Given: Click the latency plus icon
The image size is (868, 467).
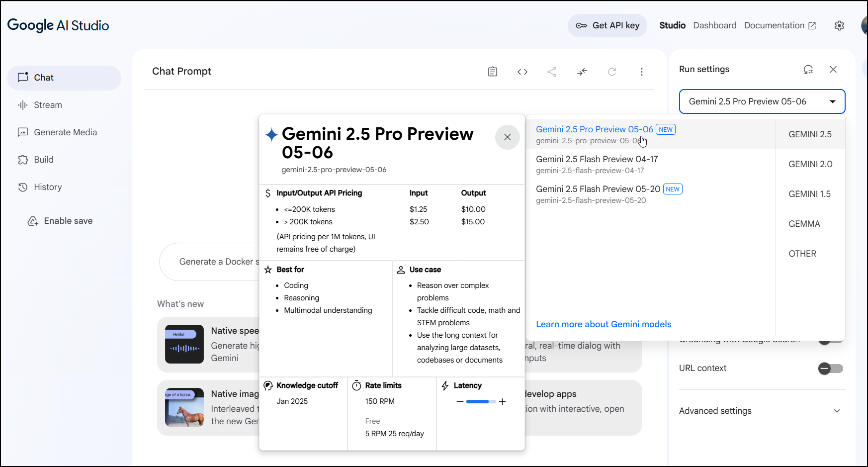Looking at the screenshot, I should point(503,402).
